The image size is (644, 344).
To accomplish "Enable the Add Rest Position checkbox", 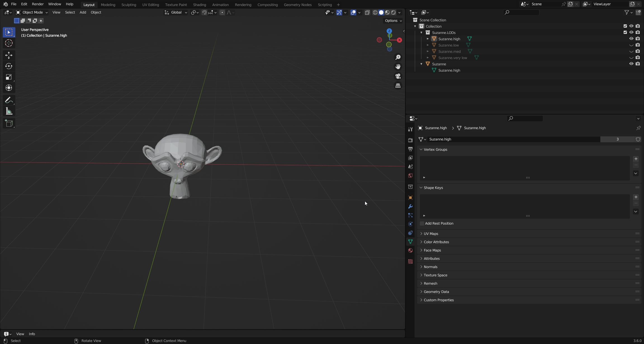I will [422, 223].
